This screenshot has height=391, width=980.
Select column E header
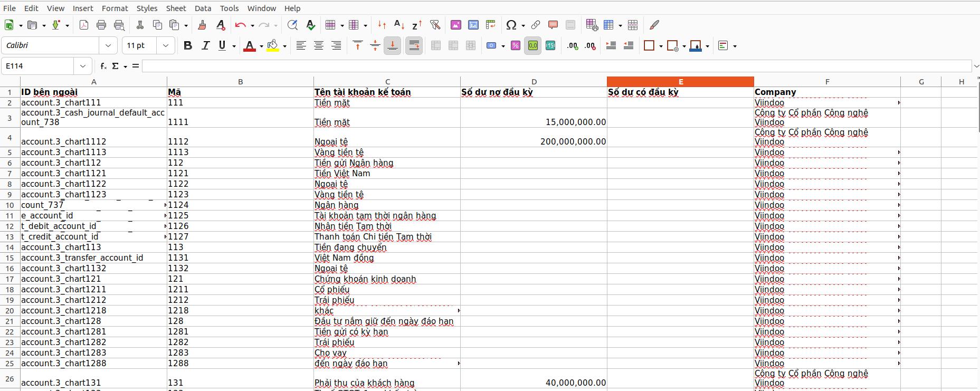click(x=680, y=82)
